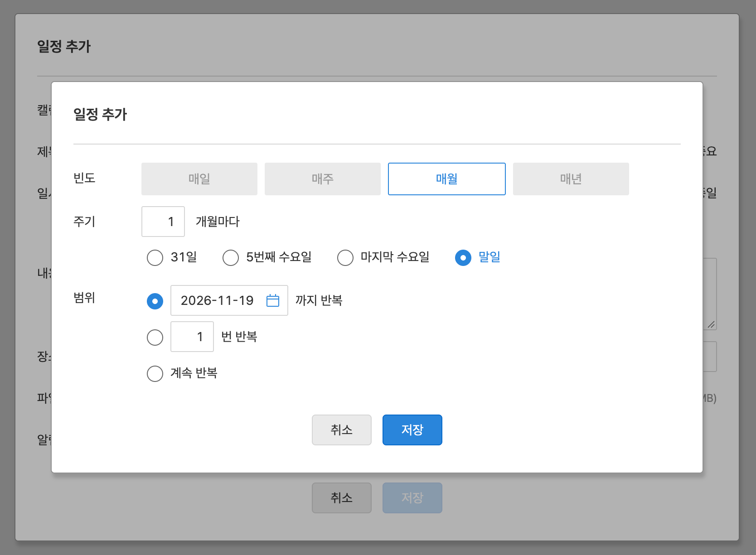The width and height of the screenshot is (756, 555).
Task: Select the 계속 반복 radio option
Action: click(155, 374)
